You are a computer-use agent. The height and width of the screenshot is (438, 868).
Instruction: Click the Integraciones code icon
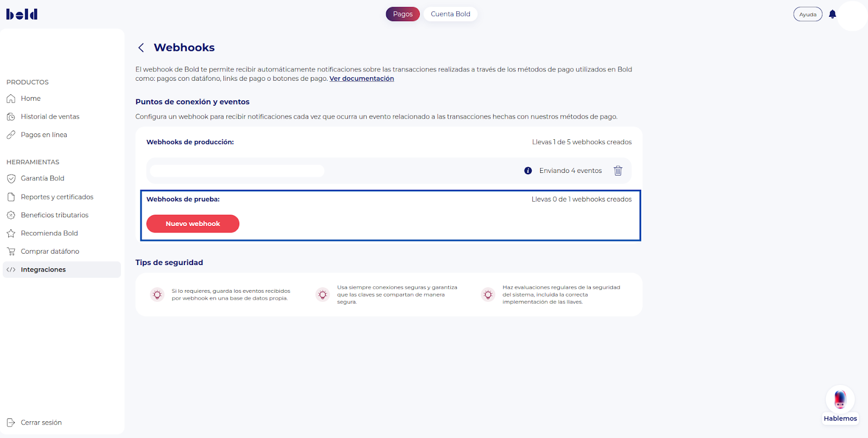tap(10, 269)
